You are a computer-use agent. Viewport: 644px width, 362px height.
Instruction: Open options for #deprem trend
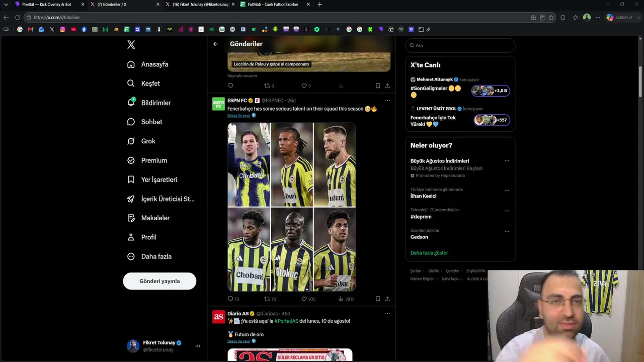507,211
